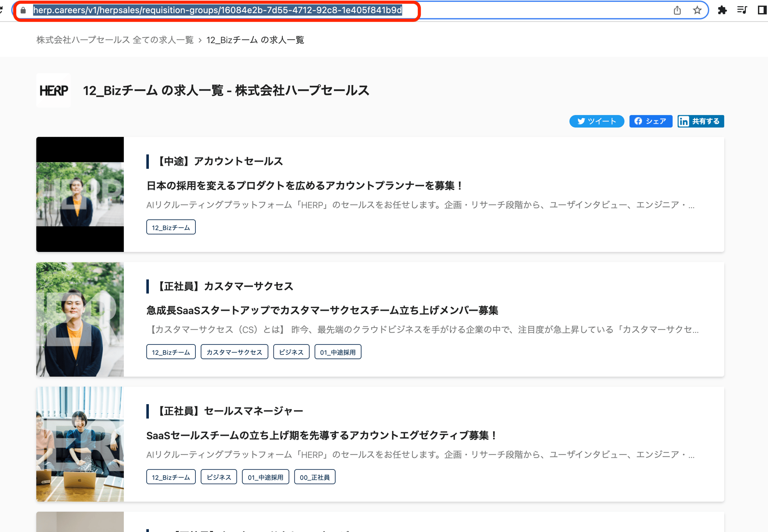Open the 【正社員】セールスマネージャー job title
768x532 pixels.
[229, 411]
